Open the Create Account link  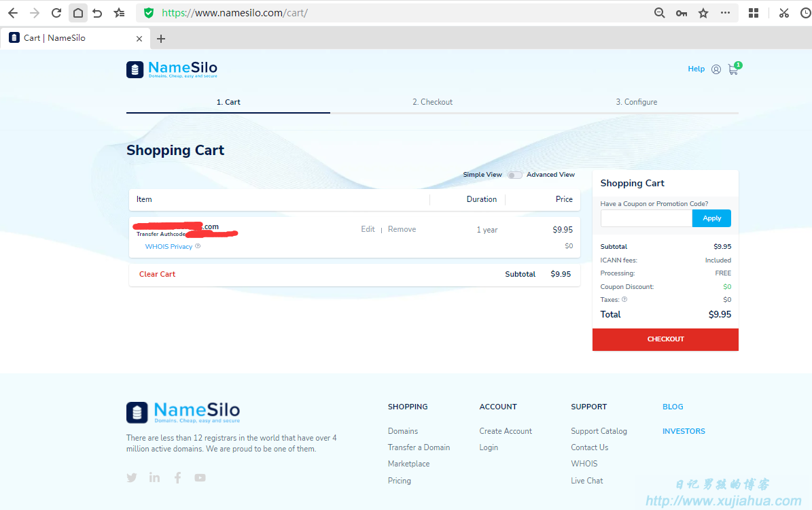[x=506, y=431]
